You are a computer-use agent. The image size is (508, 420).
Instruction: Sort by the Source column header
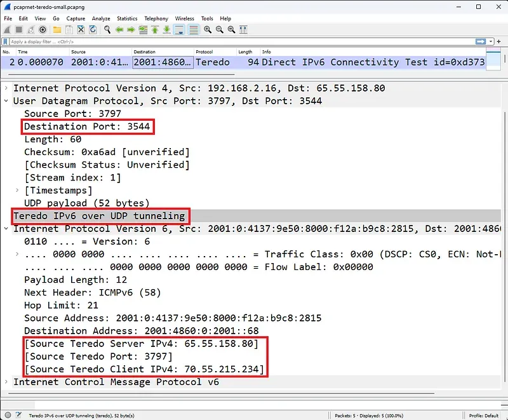click(100, 52)
